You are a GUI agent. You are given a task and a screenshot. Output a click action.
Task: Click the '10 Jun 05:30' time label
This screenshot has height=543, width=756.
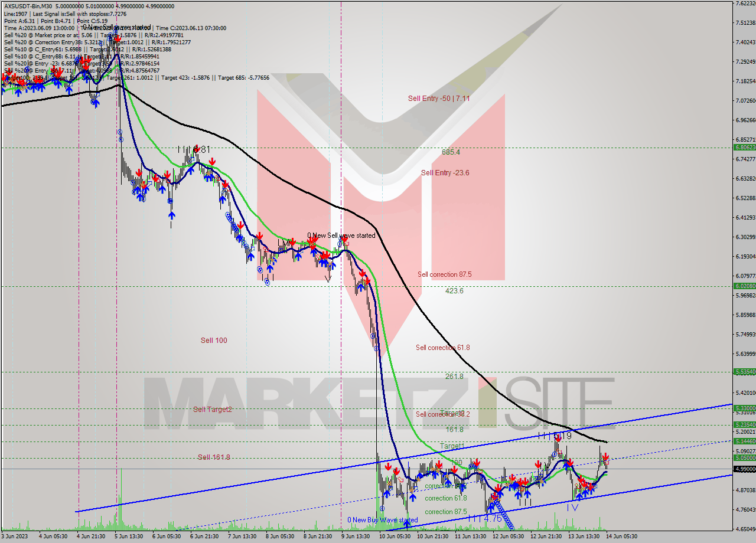395,537
